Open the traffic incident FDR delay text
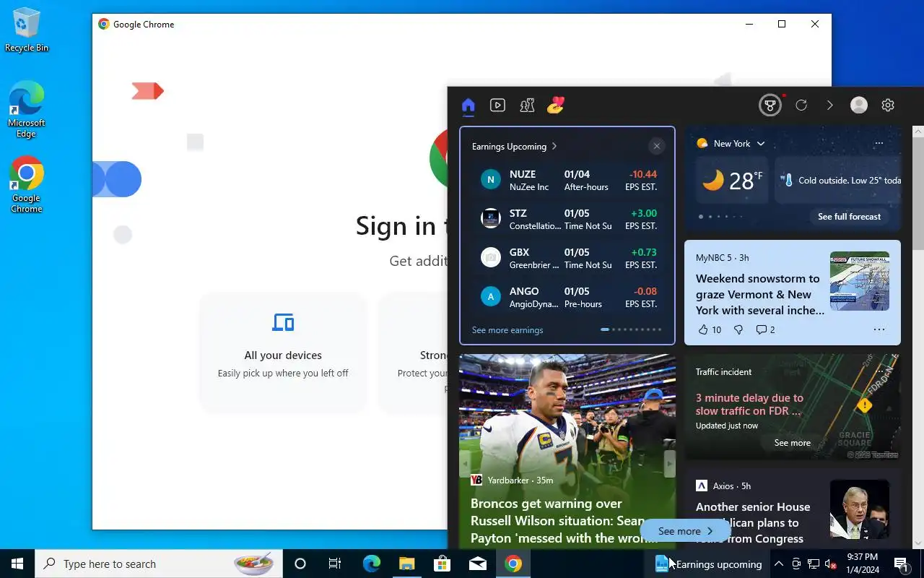924x578 pixels. coord(749,404)
